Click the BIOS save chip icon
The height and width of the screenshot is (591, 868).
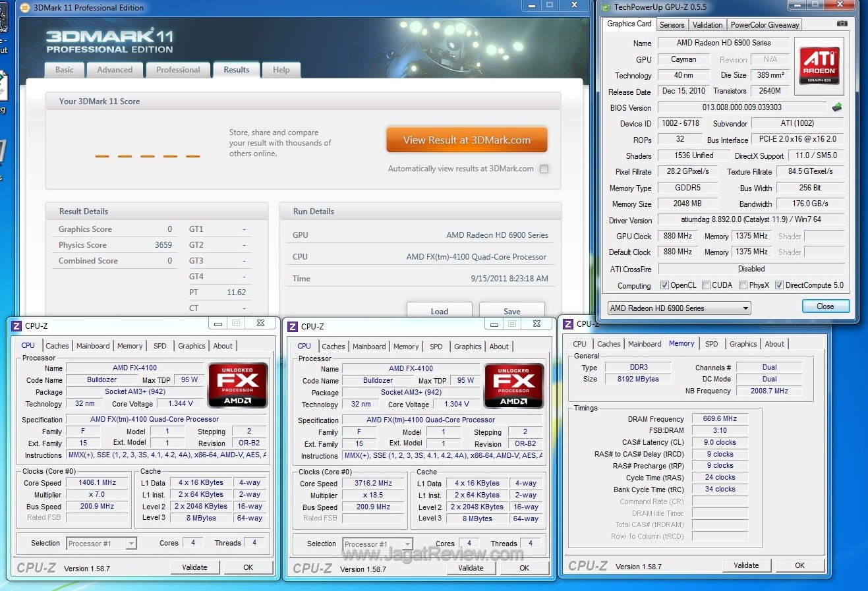point(837,107)
